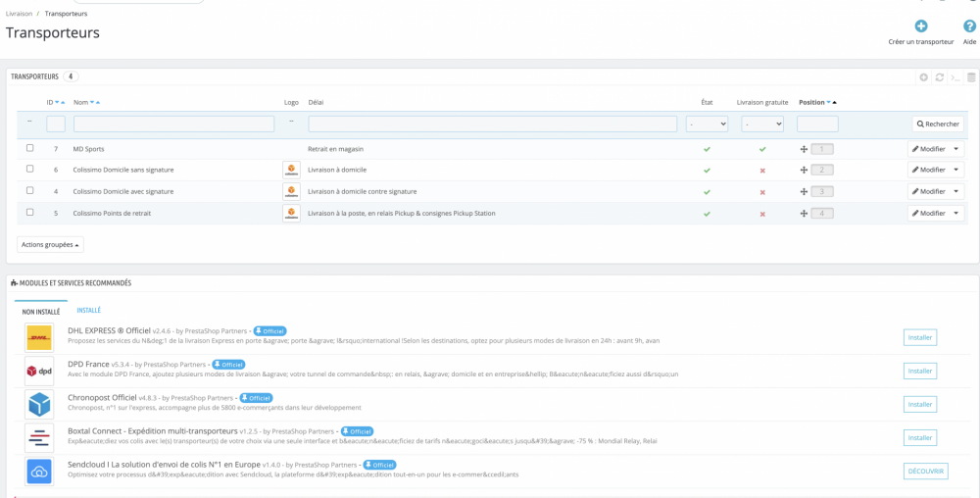
Task: Click drag handle for Colissimo Domicile avec signature
Action: (x=805, y=192)
